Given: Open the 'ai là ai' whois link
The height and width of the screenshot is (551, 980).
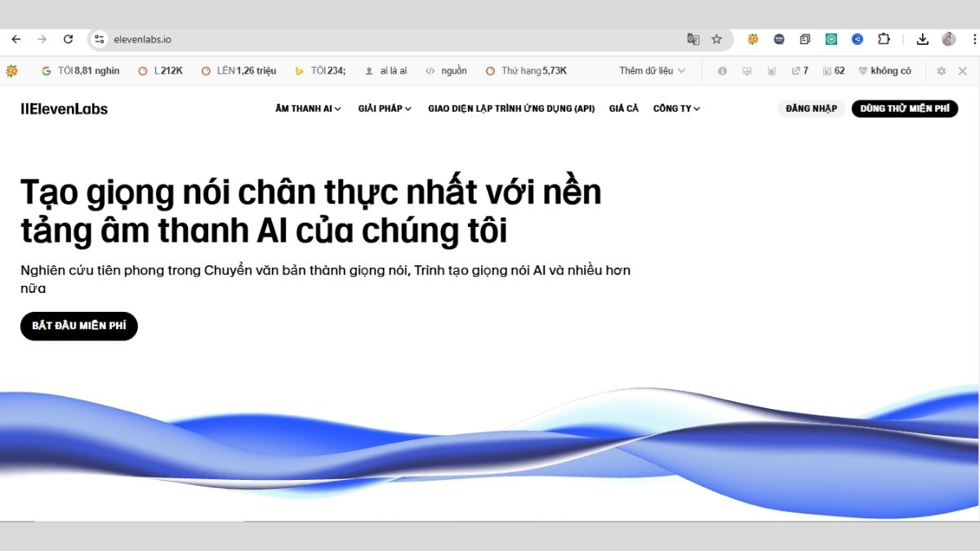Looking at the screenshot, I should pos(385,71).
